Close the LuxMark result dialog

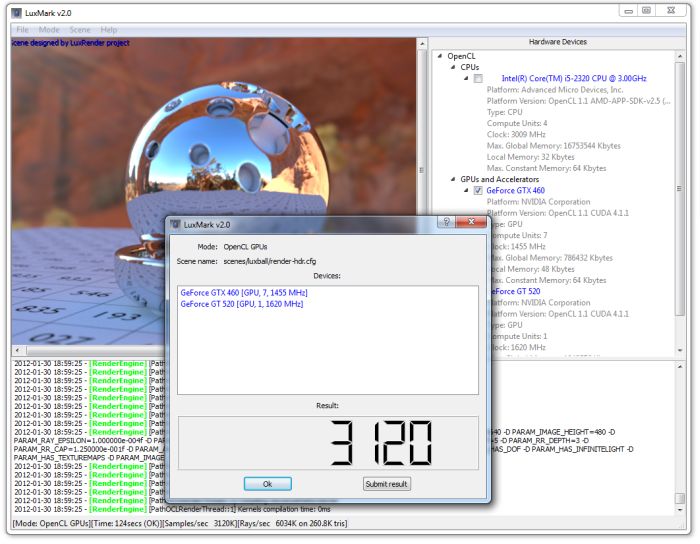click(x=471, y=221)
